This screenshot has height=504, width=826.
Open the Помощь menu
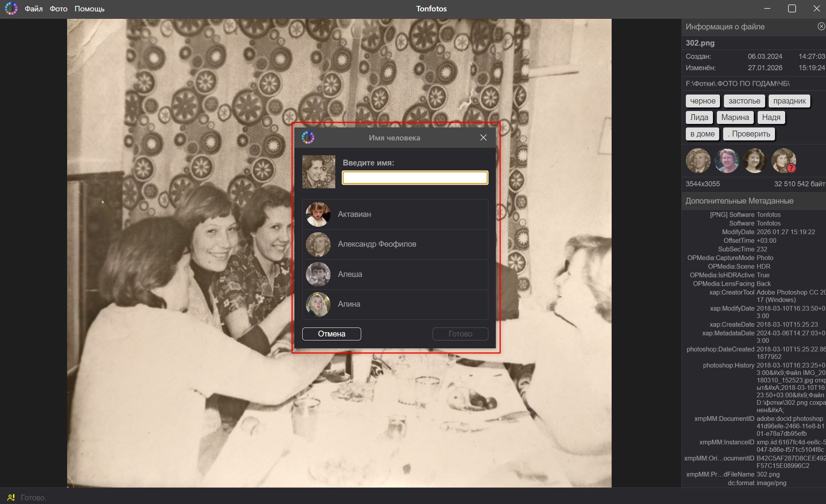[x=90, y=9]
